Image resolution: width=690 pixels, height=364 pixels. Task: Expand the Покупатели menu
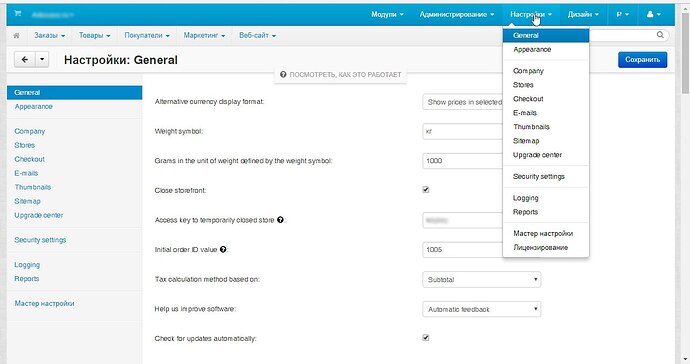(147, 35)
